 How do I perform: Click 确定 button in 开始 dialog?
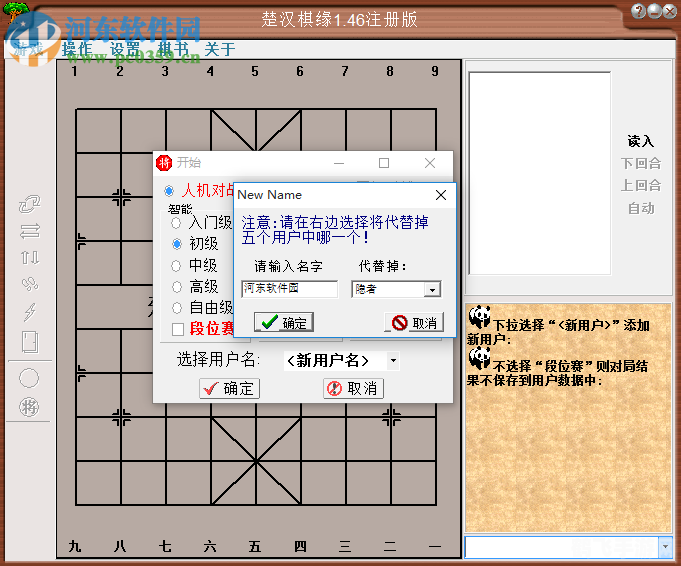230,388
